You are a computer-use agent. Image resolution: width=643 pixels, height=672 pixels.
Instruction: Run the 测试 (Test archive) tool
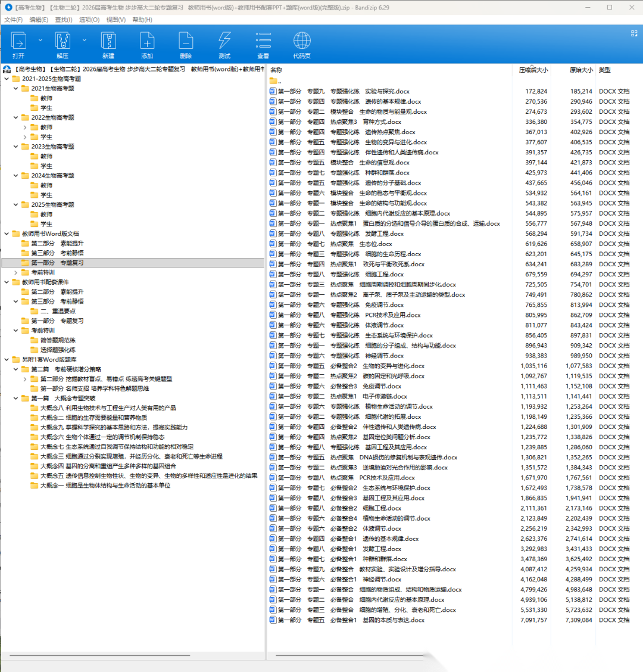click(224, 42)
